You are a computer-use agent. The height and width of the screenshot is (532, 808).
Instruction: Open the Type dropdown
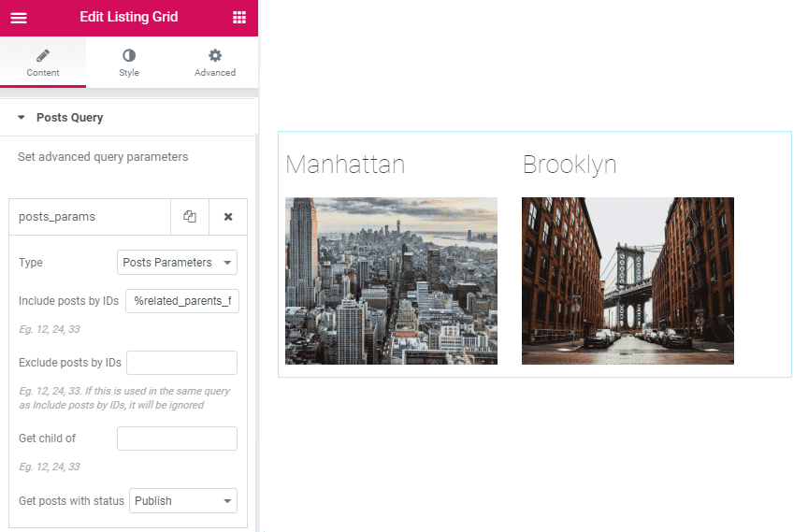tap(177, 262)
